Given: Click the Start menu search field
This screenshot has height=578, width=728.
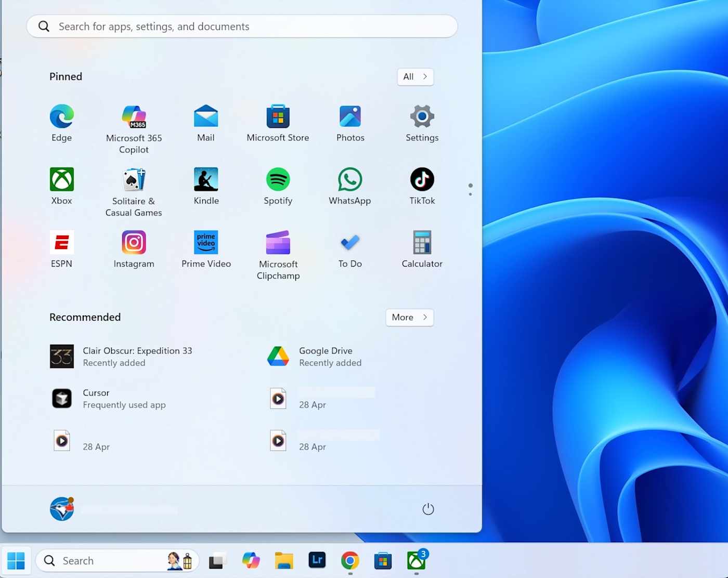Looking at the screenshot, I should point(242,27).
